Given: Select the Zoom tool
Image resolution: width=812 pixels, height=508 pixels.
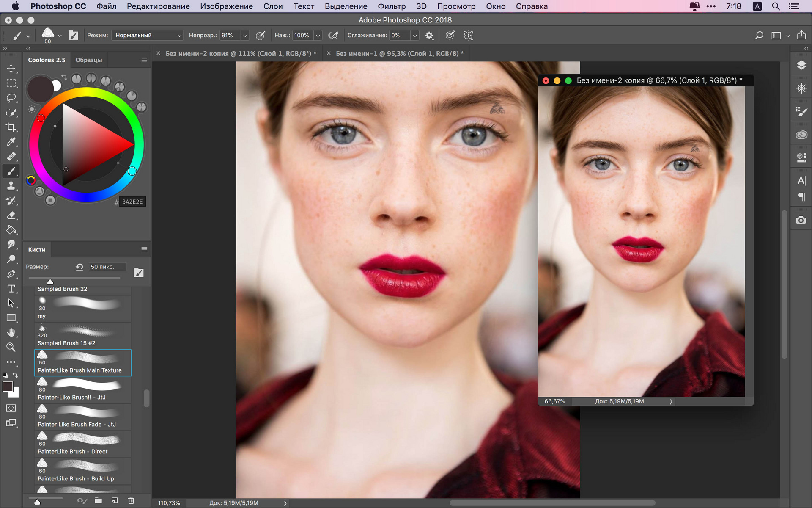Looking at the screenshot, I should (x=11, y=347).
